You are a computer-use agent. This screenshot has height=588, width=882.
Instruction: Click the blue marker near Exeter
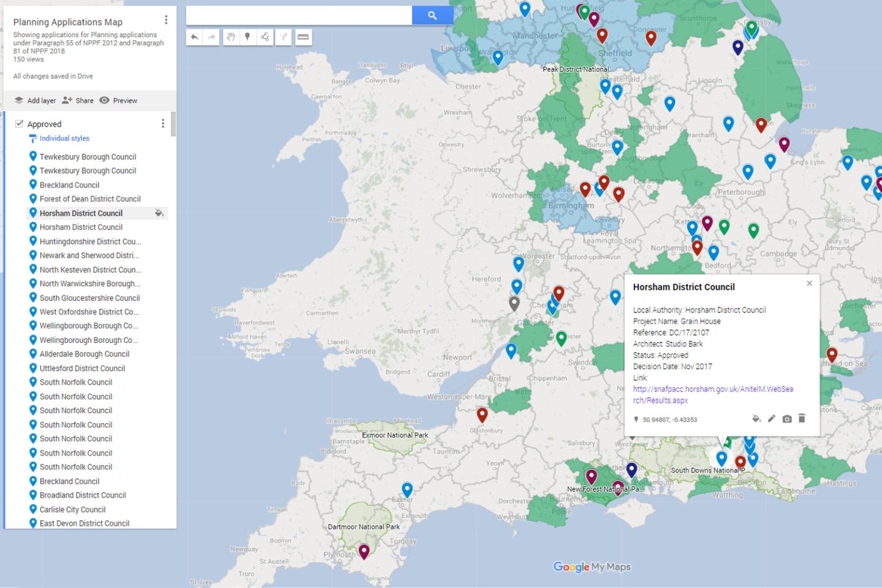[x=407, y=489]
